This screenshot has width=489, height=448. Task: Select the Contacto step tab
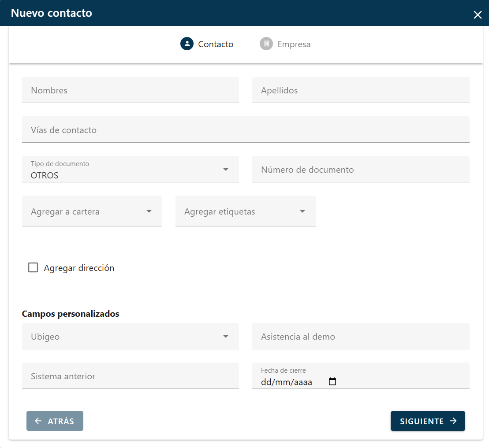(x=215, y=44)
